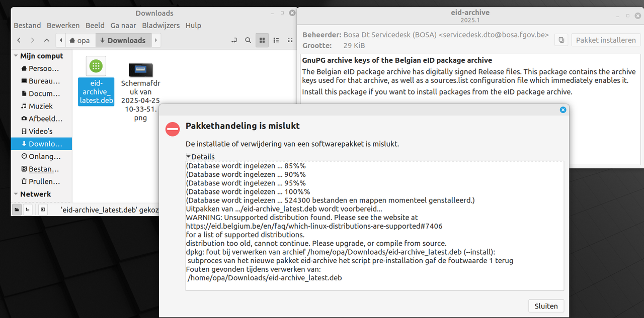
Task: Maximize the Downloads file manager window
Action: point(282,13)
